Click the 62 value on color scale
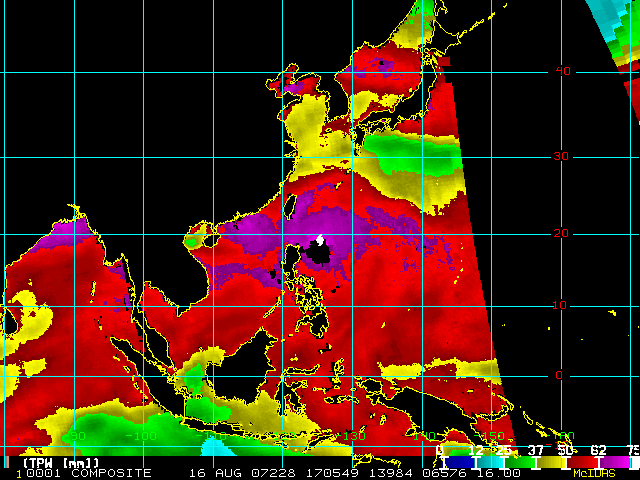Screen dimensions: 640x480 (x=598, y=450)
